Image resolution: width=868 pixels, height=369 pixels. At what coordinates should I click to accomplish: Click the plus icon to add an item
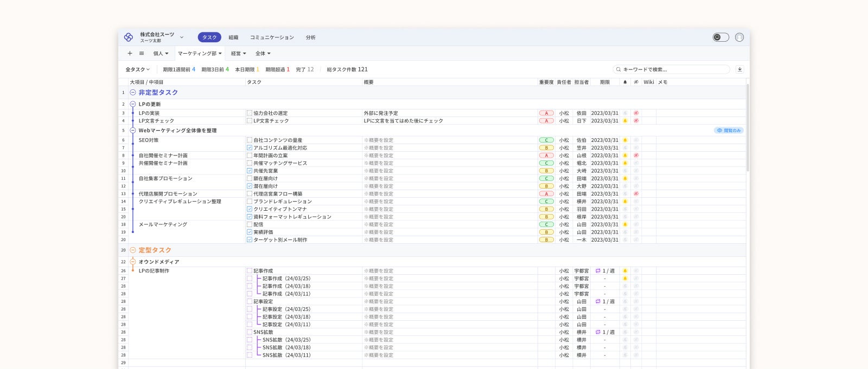(130, 53)
